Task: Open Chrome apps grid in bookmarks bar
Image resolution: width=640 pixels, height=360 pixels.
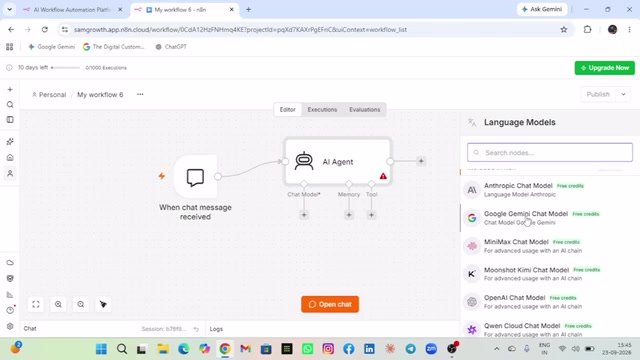Action: tap(9, 47)
